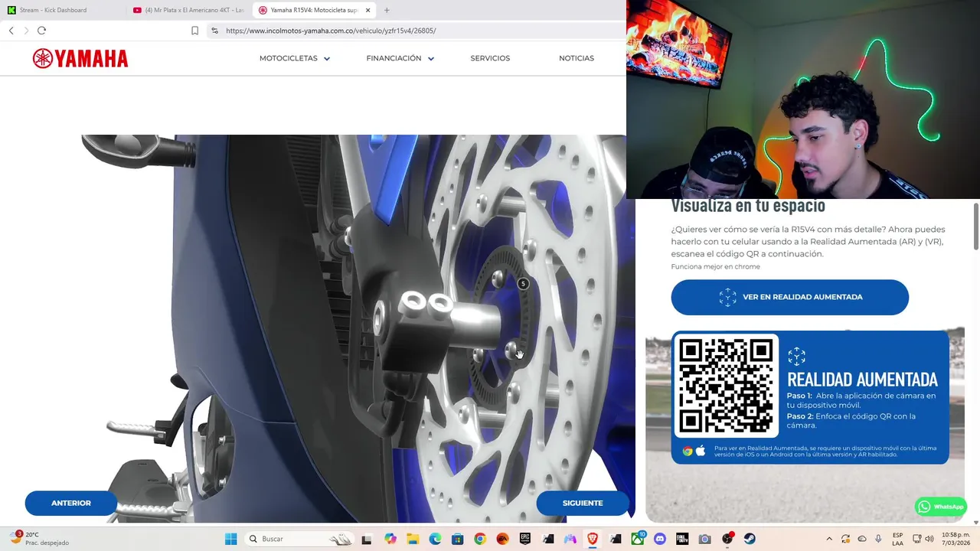Open site settings icon beside URL
Screen dimensions: 980x551
coord(214,31)
